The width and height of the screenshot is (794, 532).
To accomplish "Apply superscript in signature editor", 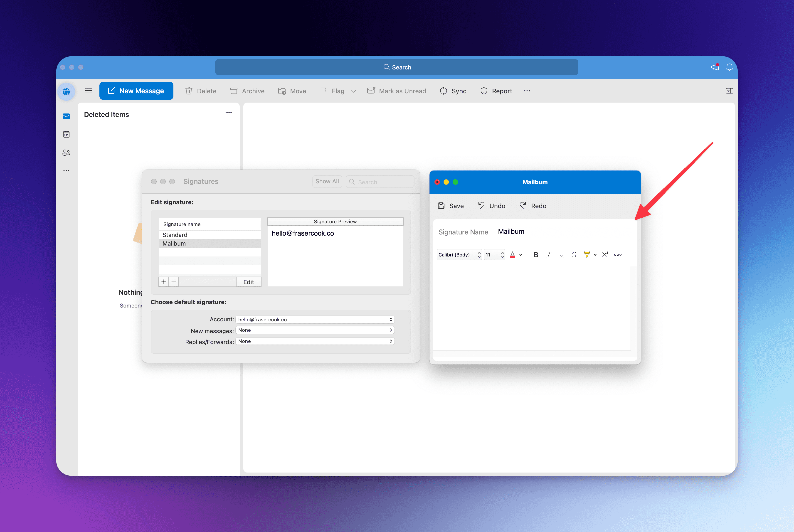I will (x=605, y=254).
